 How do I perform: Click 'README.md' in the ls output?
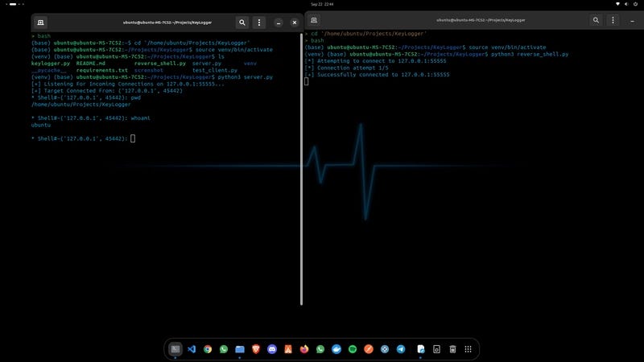coord(91,64)
